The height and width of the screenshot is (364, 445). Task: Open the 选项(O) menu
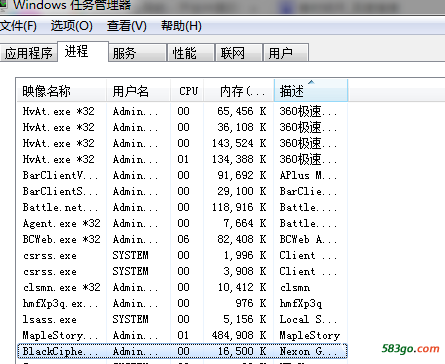(72, 26)
